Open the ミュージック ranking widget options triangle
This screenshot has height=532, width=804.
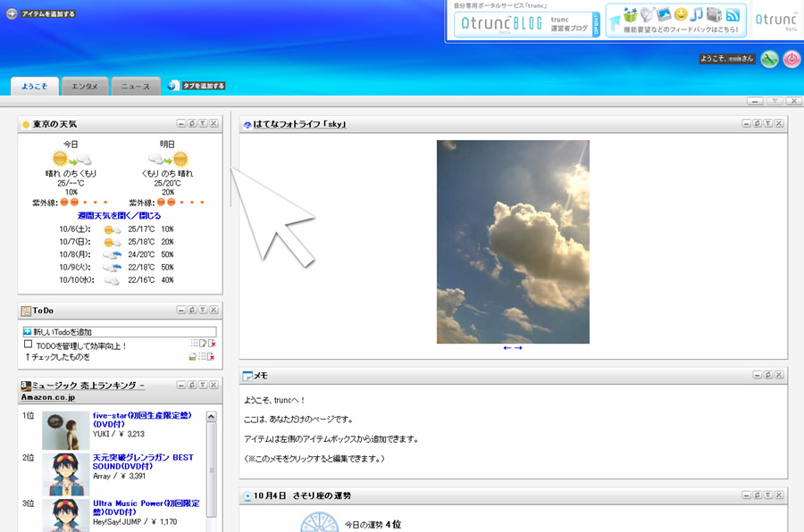pyautogui.click(x=203, y=385)
